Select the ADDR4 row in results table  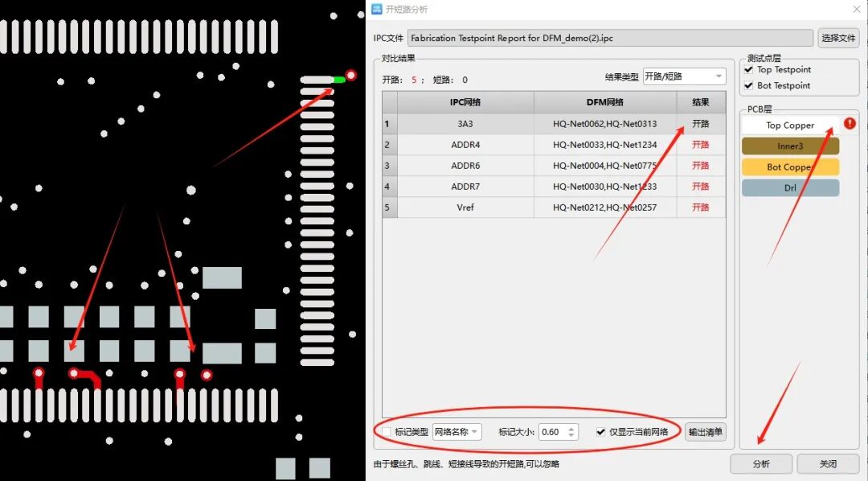465,145
